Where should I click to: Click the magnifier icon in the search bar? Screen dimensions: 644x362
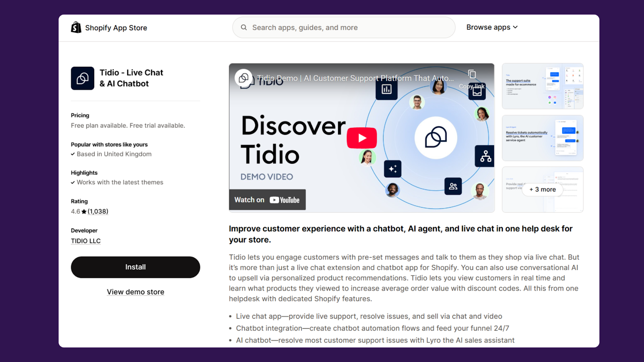point(244,27)
